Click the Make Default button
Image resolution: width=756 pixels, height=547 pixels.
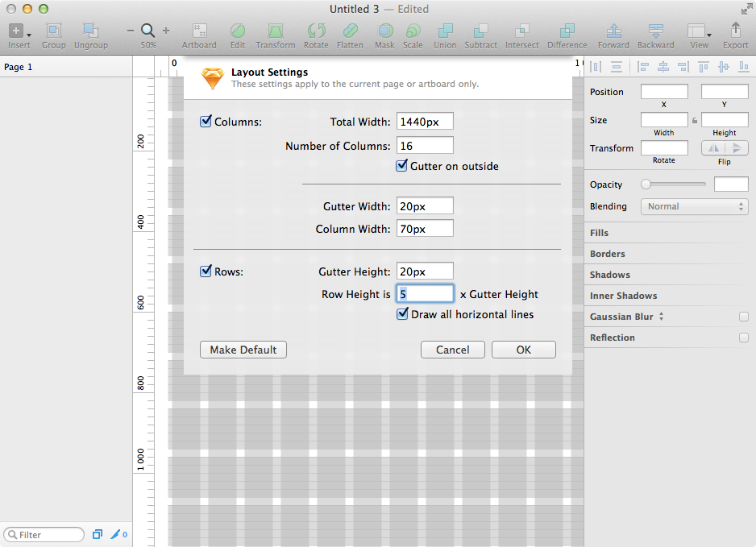243,350
